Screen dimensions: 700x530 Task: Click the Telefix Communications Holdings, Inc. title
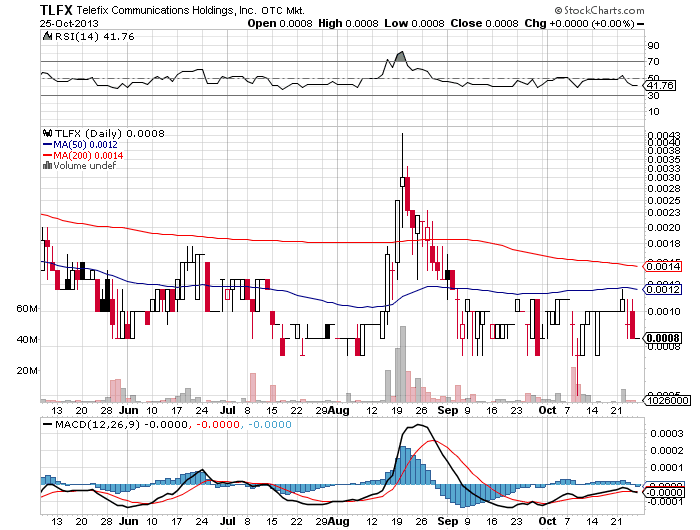pos(166,11)
